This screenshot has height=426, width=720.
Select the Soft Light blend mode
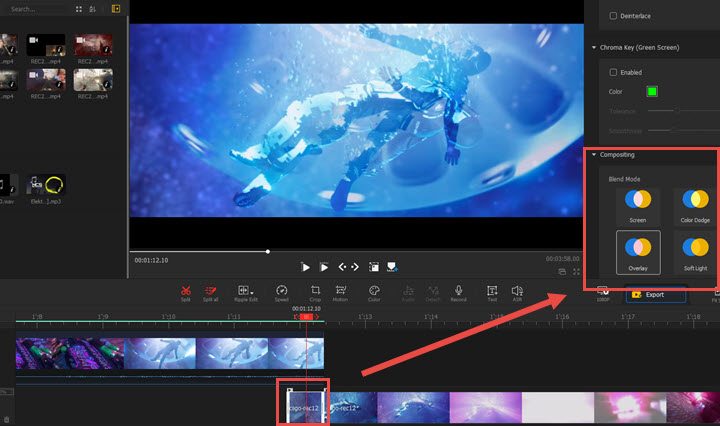coord(695,252)
